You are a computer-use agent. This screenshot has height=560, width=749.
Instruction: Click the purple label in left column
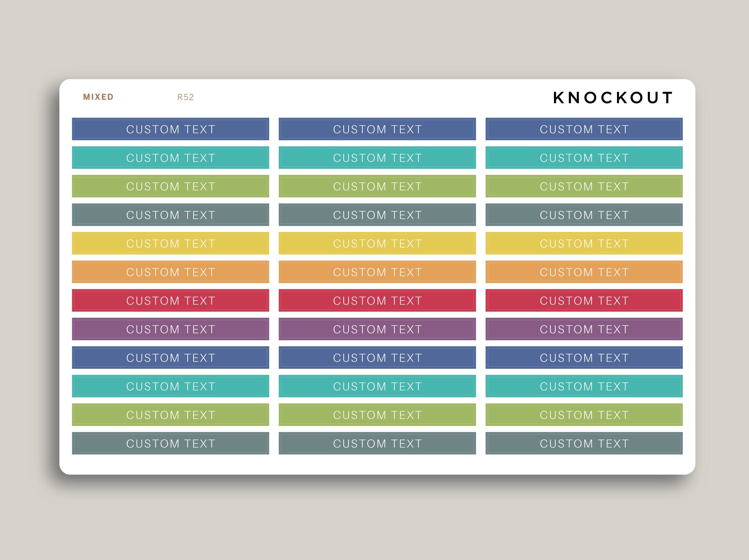[170, 329]
